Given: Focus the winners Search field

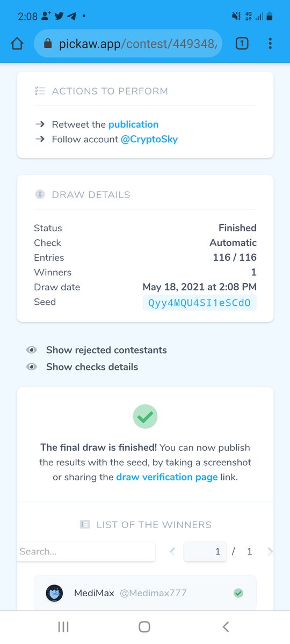Looking at the screenshot, I should [x=86, y=552].
